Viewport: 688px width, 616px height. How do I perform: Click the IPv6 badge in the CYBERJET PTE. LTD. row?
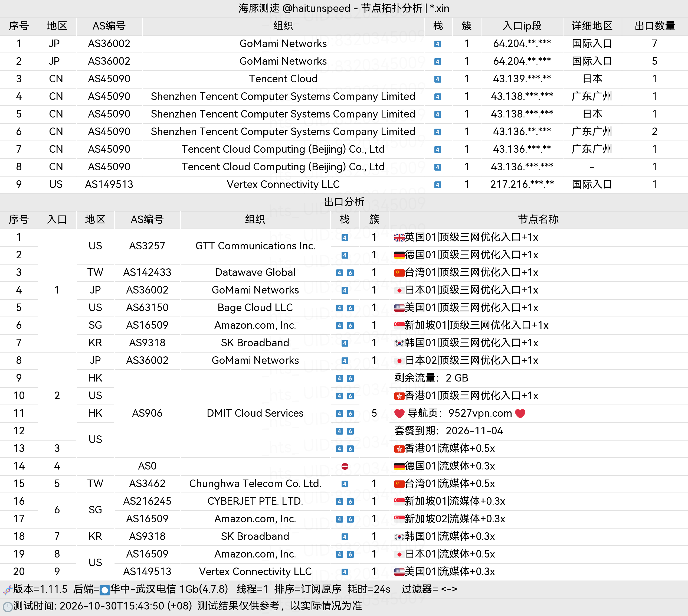pyautogui.click(x=350, y=501)
